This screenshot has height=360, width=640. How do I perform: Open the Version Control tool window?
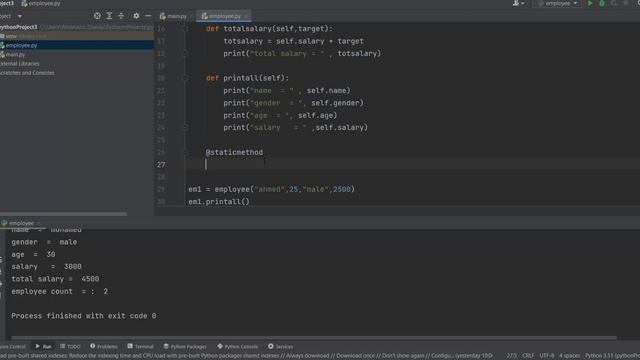pyautogui.click(x=13, y=347)
